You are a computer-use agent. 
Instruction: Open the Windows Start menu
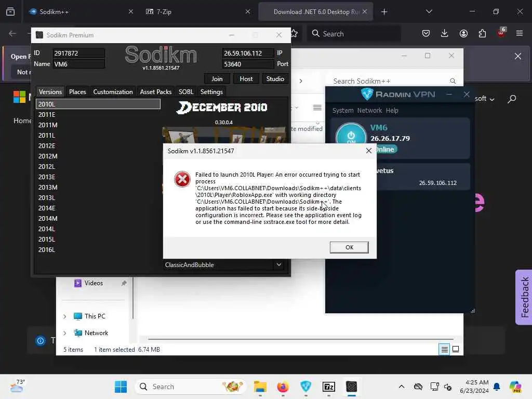point(121,387)
